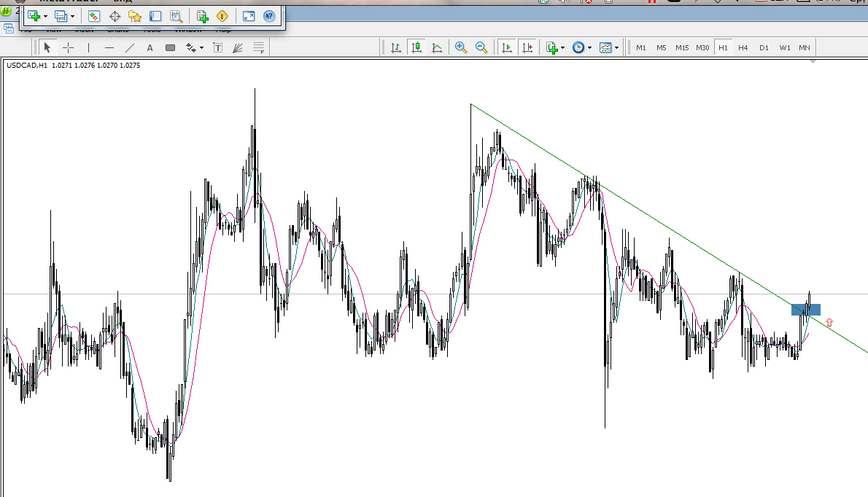Open the Navigator folder-star icon
Image resolution: width=868 pixels, height=497 pixels.
tap(134, 16)
